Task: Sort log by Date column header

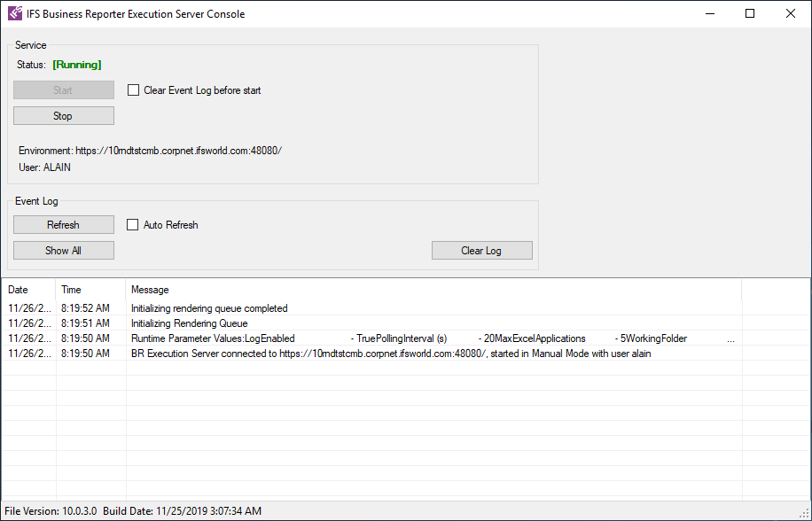Action: [28, 290]
